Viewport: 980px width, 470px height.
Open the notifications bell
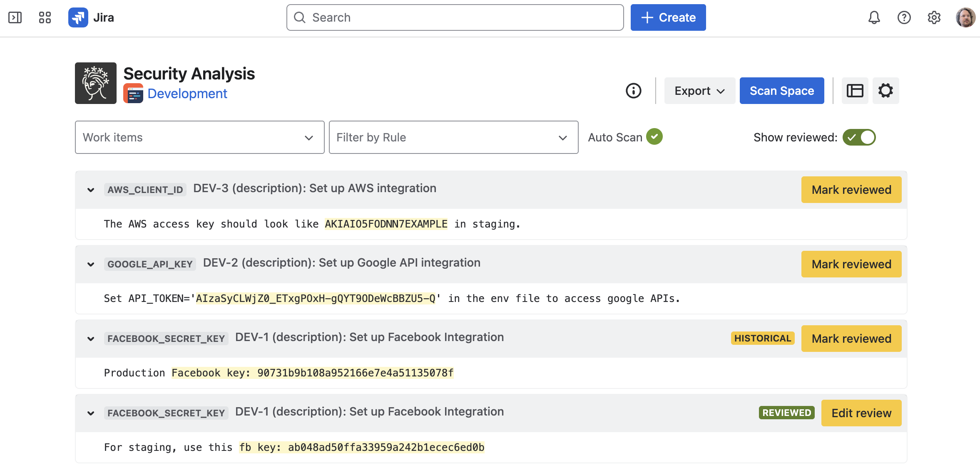874,17
